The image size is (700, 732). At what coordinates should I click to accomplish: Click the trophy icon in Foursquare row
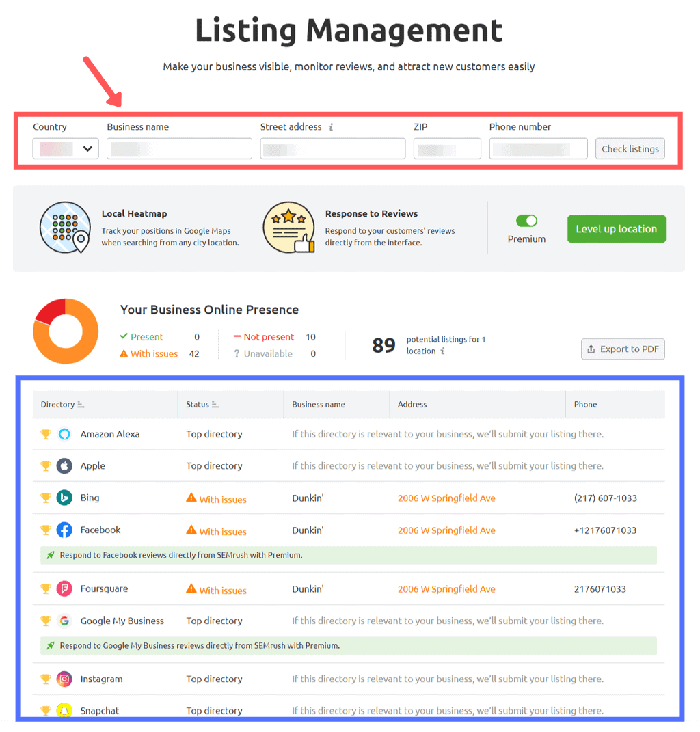46,588
